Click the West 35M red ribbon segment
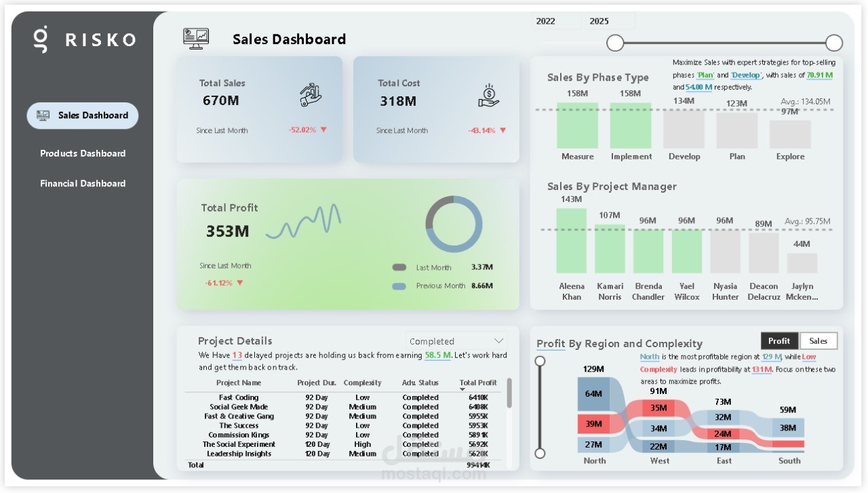The width and height of the screenshot is (868, 493). [x=658, y=408]
